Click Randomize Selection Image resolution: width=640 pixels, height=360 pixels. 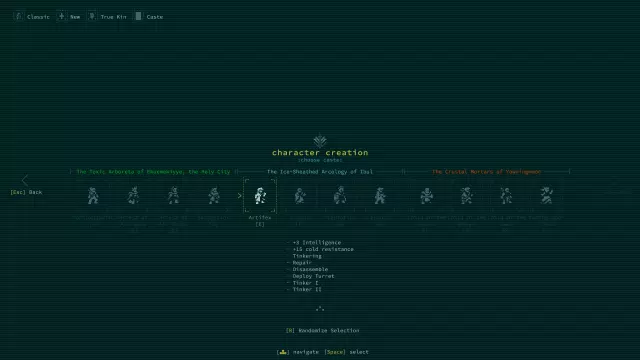point(322,331)
